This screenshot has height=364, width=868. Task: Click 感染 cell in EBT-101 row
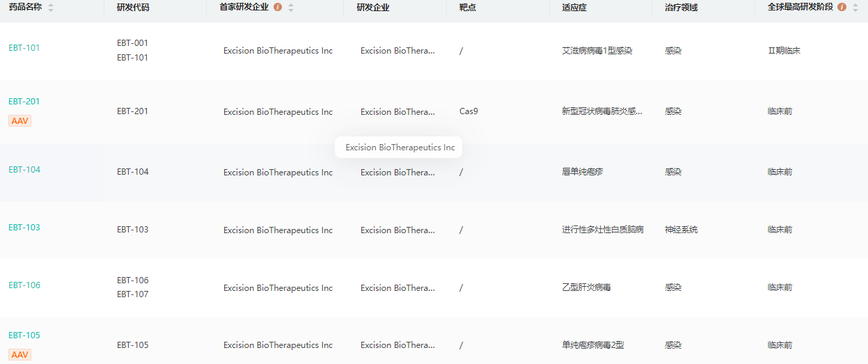point(673,51)
